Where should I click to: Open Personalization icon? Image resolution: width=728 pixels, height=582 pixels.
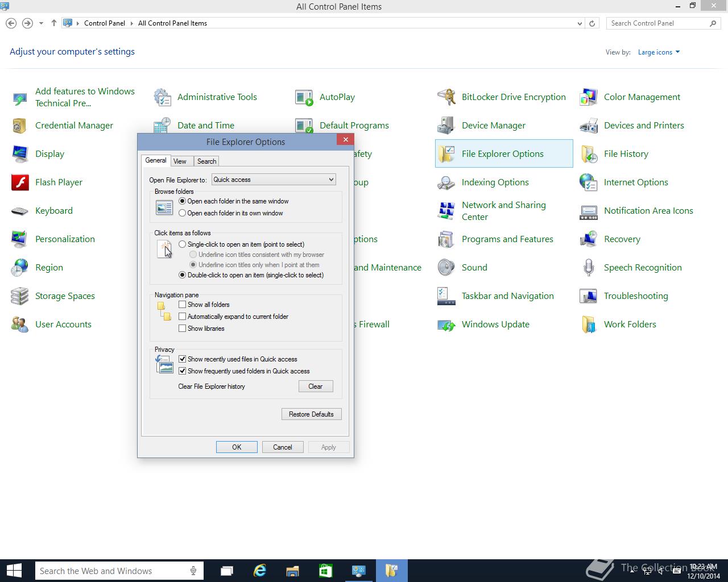(20, 239)
